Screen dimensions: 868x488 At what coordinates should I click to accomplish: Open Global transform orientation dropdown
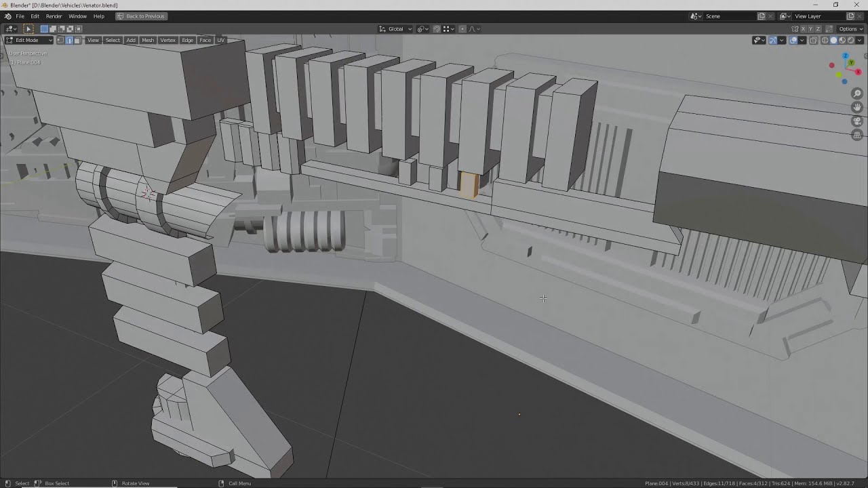tap(395, 28)
